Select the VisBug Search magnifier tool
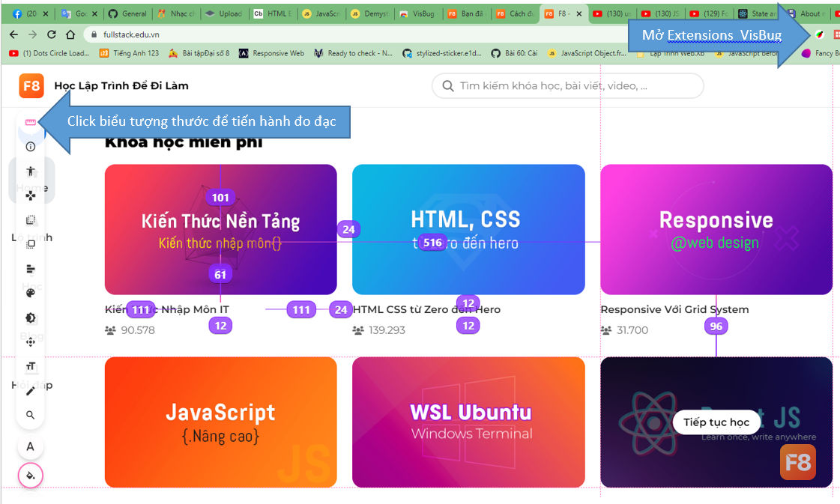Image resolution: width=840 pixels, height=504 pixels. 31,415
